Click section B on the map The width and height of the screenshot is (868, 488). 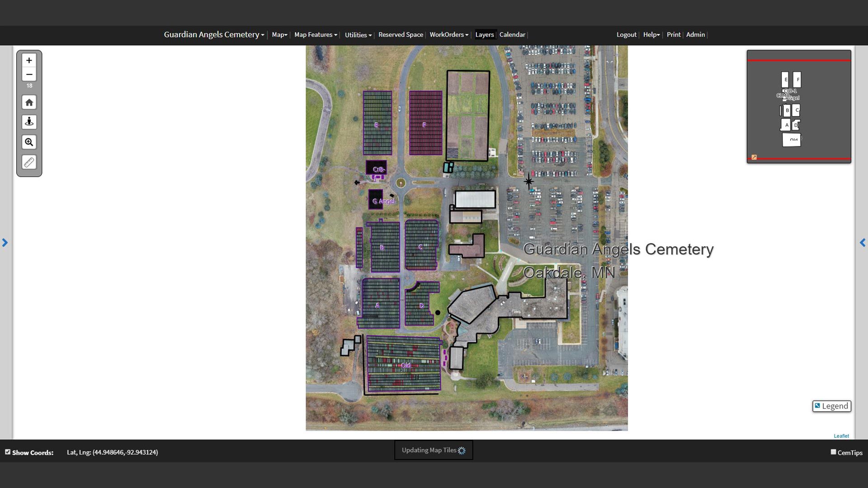(x=385, y=247)
